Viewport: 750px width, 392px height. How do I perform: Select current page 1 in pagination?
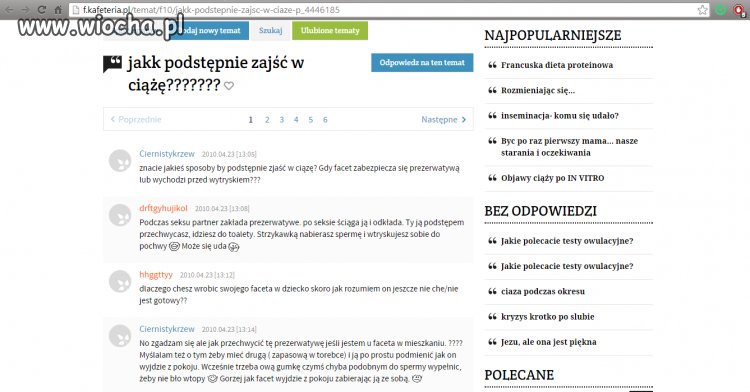pyautogui.click(x=251, y=120)
